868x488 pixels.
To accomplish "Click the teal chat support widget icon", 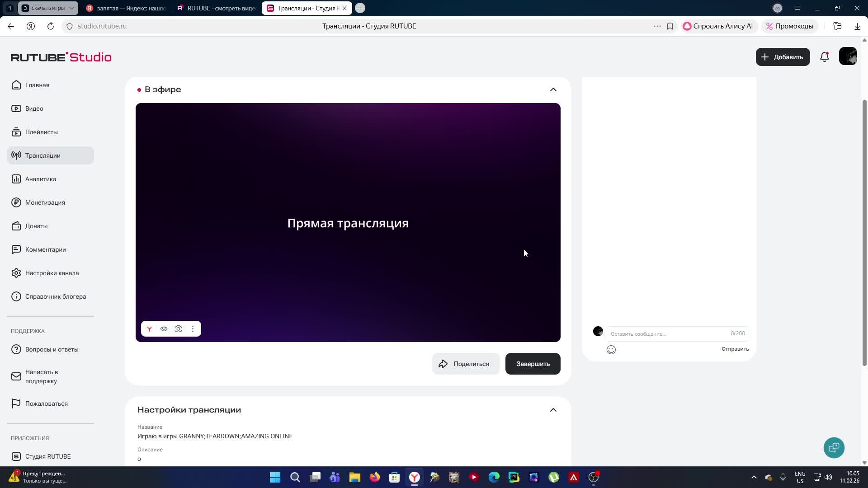I will pyautogui.click(x=834, y=448).
